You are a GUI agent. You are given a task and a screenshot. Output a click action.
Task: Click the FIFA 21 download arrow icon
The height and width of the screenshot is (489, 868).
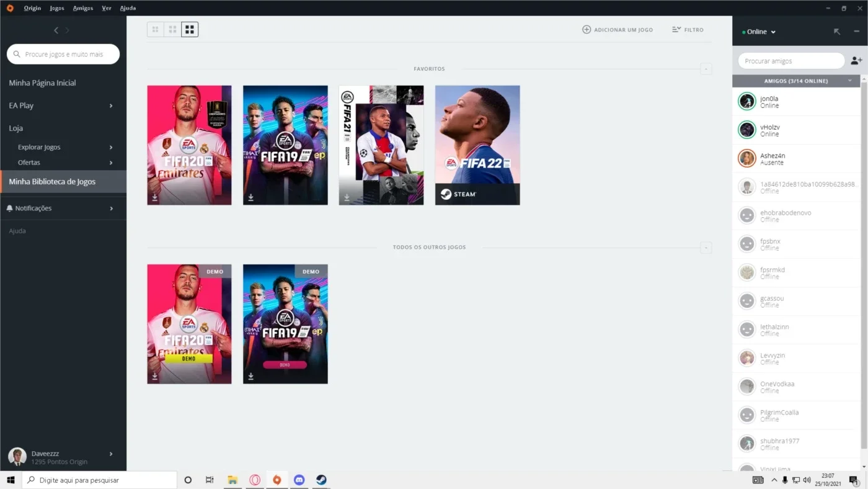tap(347, 197)
